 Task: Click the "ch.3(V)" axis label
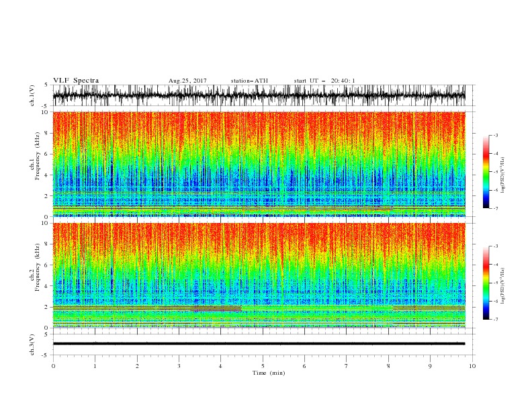(32, 345)
